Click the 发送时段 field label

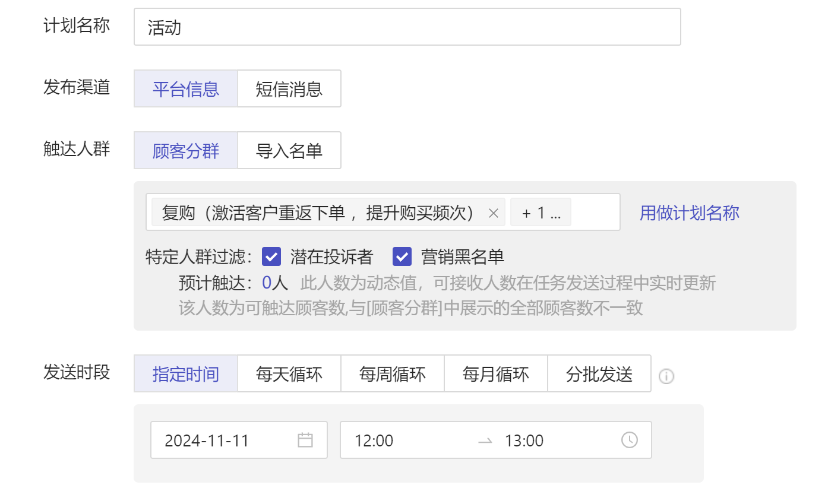pos(77,372)
